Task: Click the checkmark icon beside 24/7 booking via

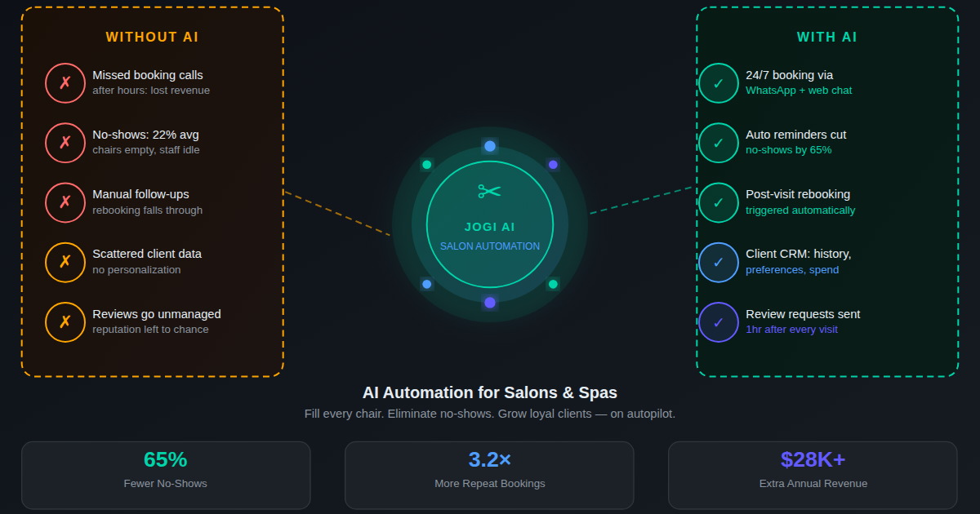Action: coord(719,83)
